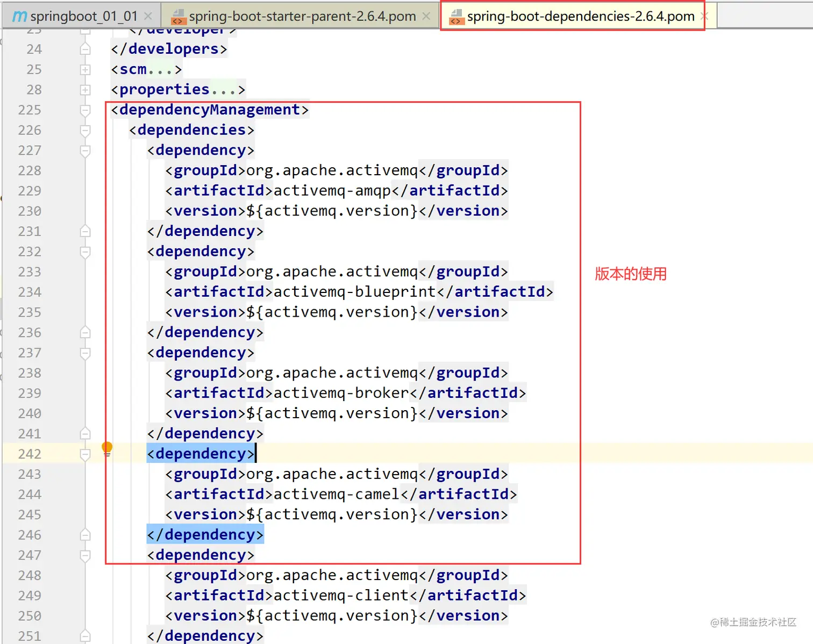This screenshot has height=644, width=813.
Task: Click fold end marker on line 241
Action: coord(85,433)
